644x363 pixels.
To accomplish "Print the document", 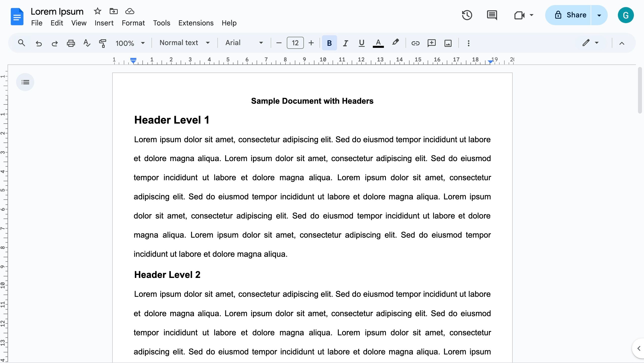I will [x=71, y=43].
